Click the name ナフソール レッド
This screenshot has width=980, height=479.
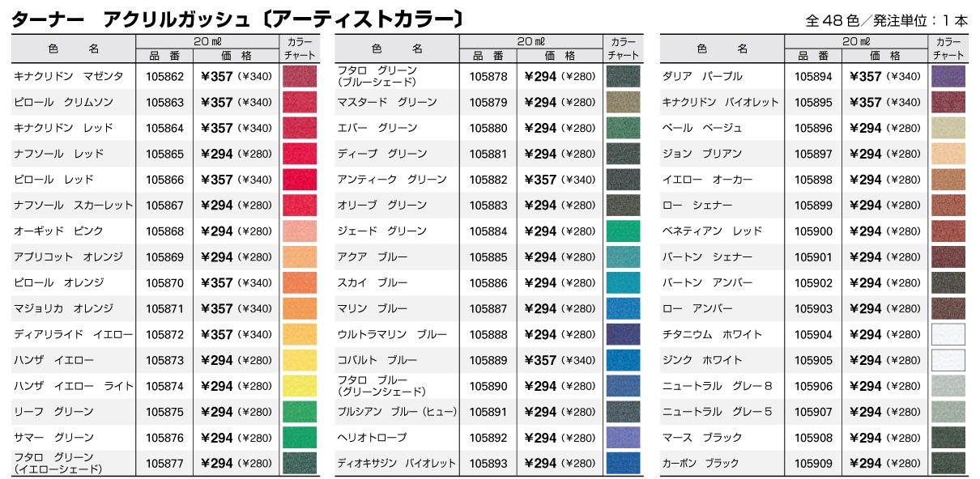point(58,154)
